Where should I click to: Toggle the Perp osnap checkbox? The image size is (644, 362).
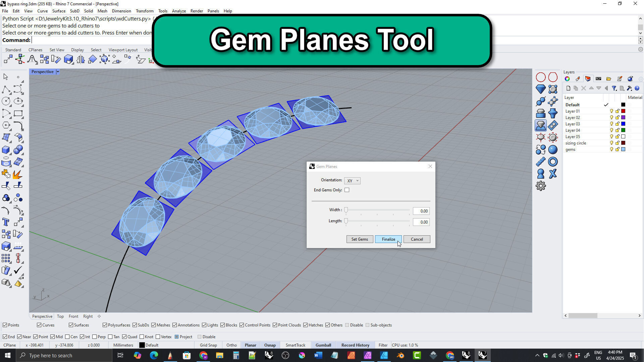[95, 337]
